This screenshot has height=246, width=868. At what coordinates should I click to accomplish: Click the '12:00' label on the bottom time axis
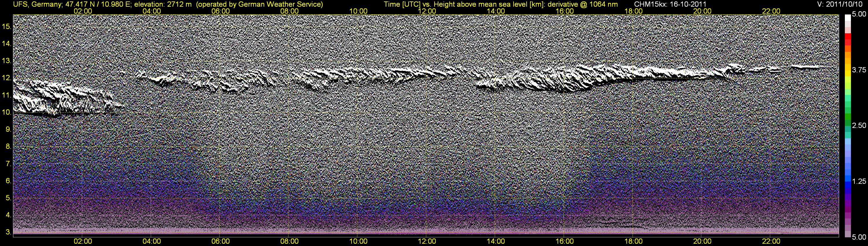(427, 241)
